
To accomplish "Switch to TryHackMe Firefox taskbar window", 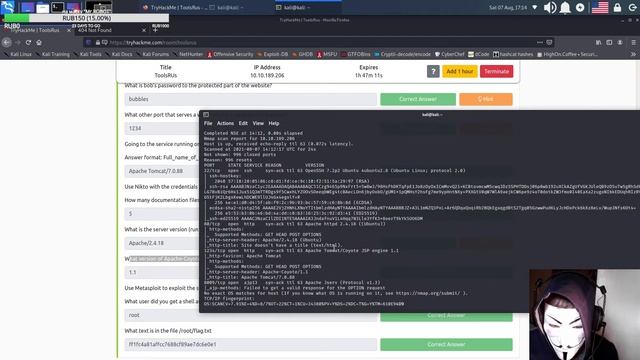I will pyautogui.click(x=174, y=7).
